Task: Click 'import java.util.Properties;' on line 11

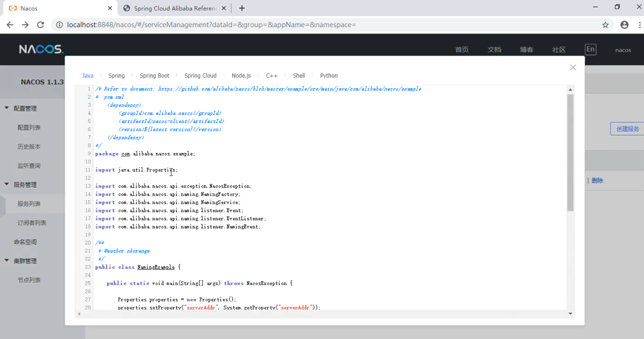Action: (136, 170)
